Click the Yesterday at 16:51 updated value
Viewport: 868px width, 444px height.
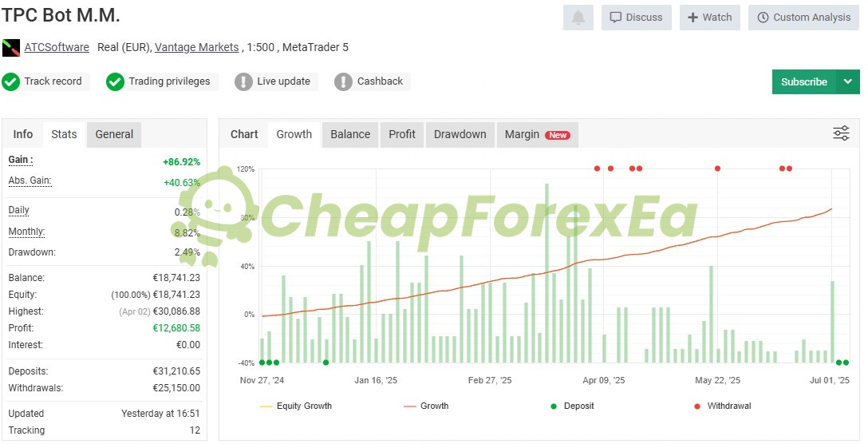coord(160,414)
